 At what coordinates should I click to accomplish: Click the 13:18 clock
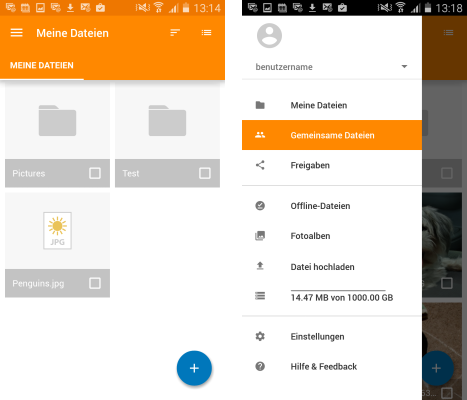[449, 8]
